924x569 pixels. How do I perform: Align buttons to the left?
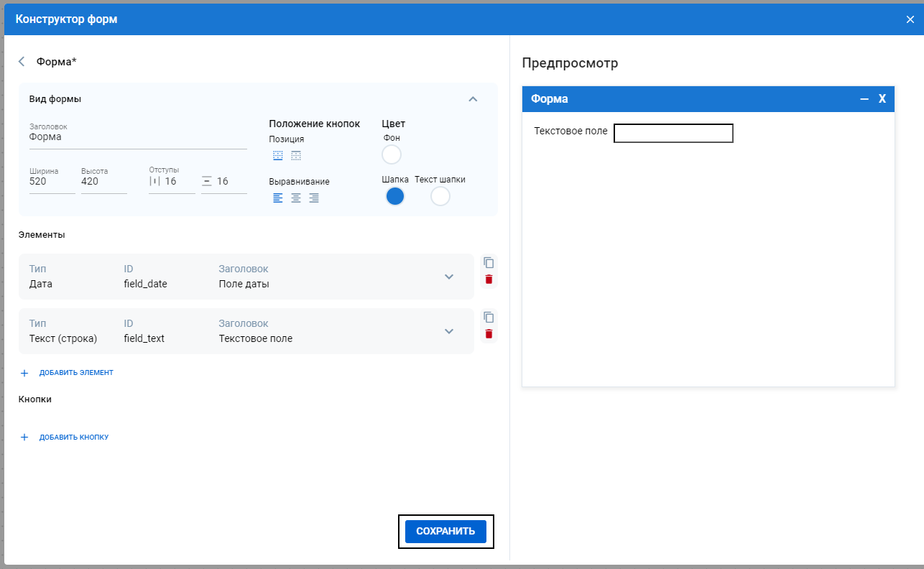278,198
